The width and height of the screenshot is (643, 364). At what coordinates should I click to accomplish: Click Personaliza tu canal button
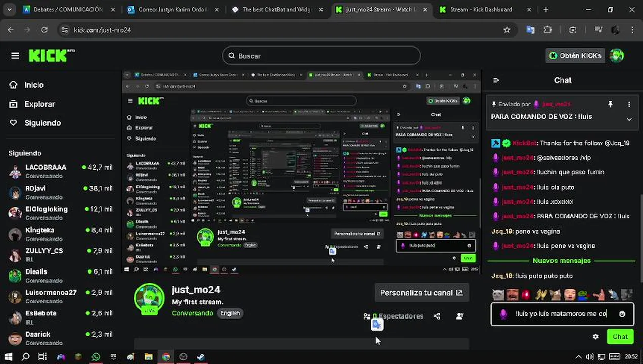tap(421, 293)
